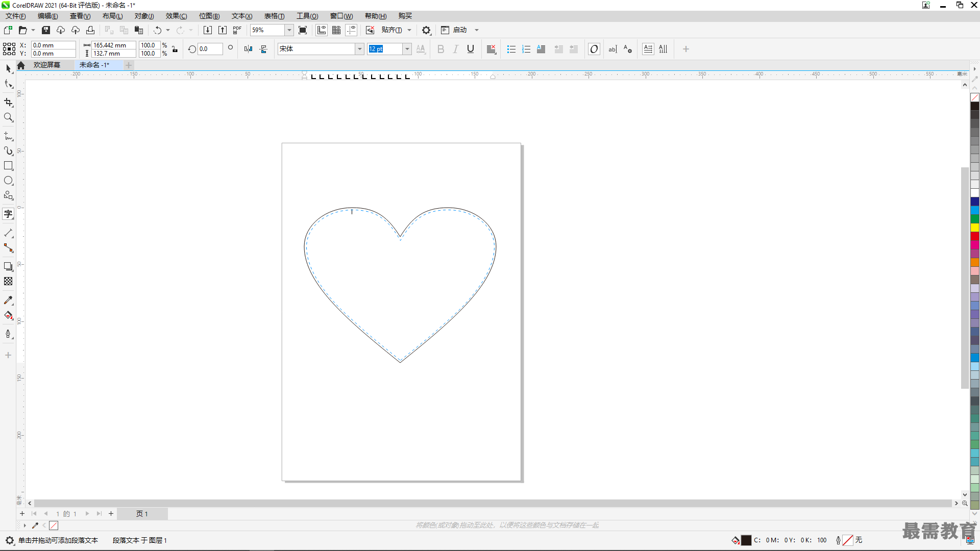The height and width of the screenshot is (551, 980).
Task: Toggle bulleted list
Action: (511, 49)
